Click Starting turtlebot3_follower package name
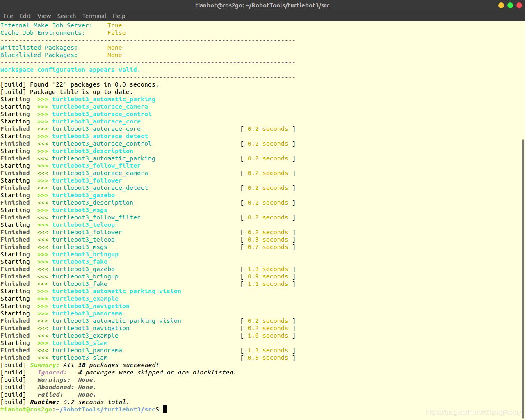The width and height of the screenshot is (525, 420). [x=87, y=180]
